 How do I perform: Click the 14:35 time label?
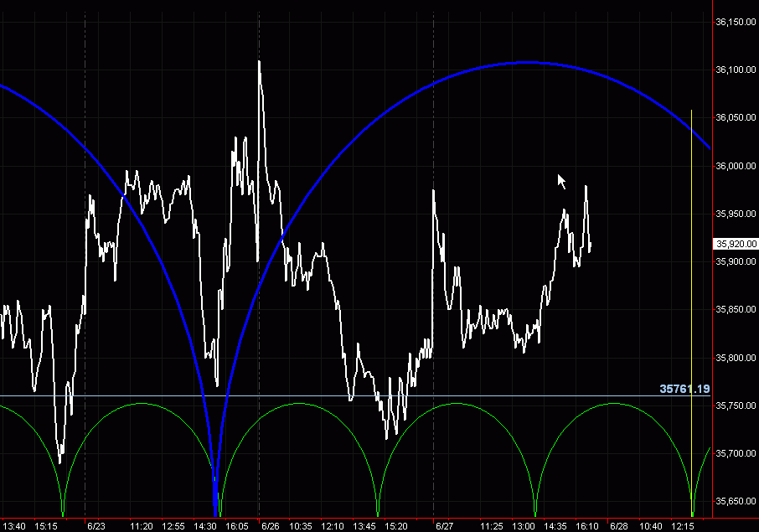coord(555,526)
